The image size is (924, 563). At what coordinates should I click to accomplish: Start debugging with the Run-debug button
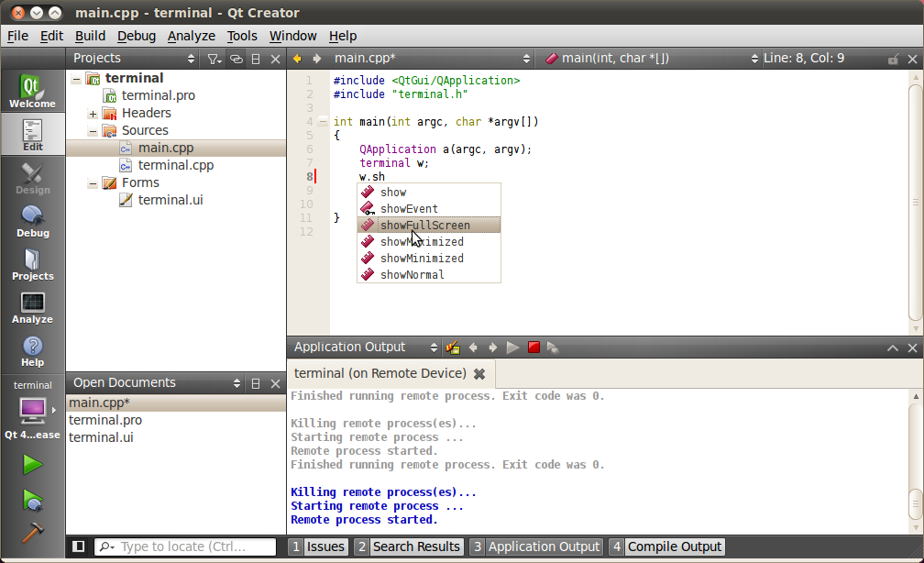tap(32, 501)
